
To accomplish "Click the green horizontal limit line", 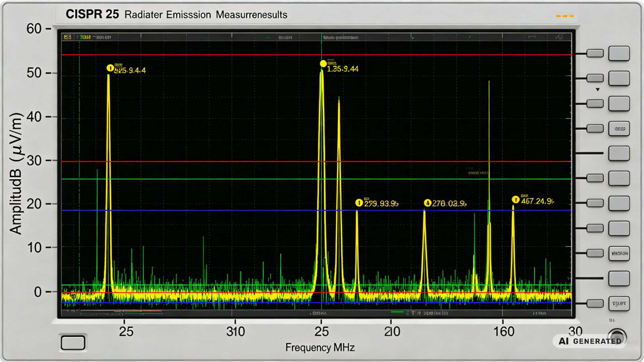I will point(316,179).
